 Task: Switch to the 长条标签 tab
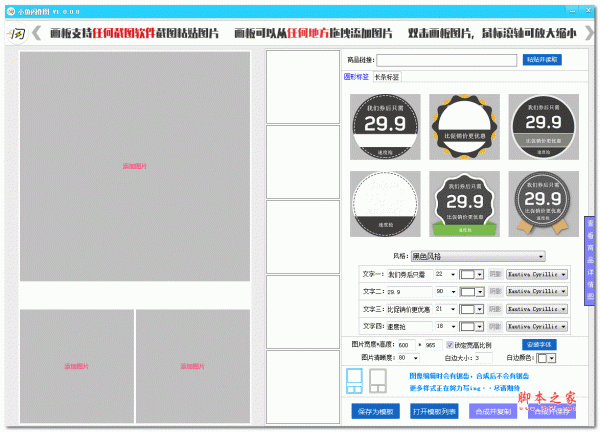(x=387, y=77)
